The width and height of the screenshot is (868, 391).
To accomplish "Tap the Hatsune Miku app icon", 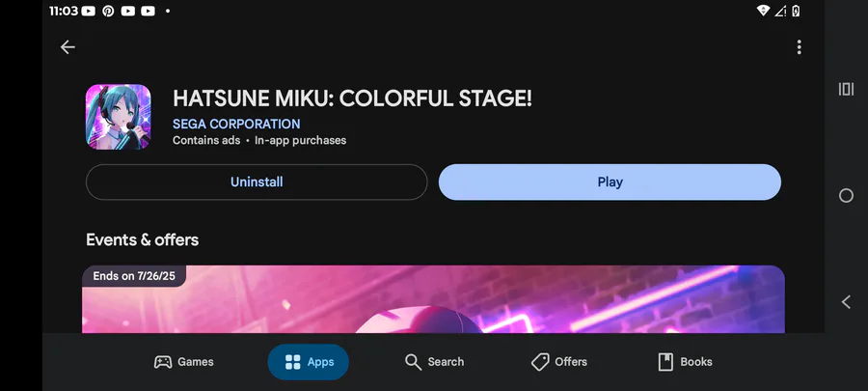I will (x=118, y=117).
